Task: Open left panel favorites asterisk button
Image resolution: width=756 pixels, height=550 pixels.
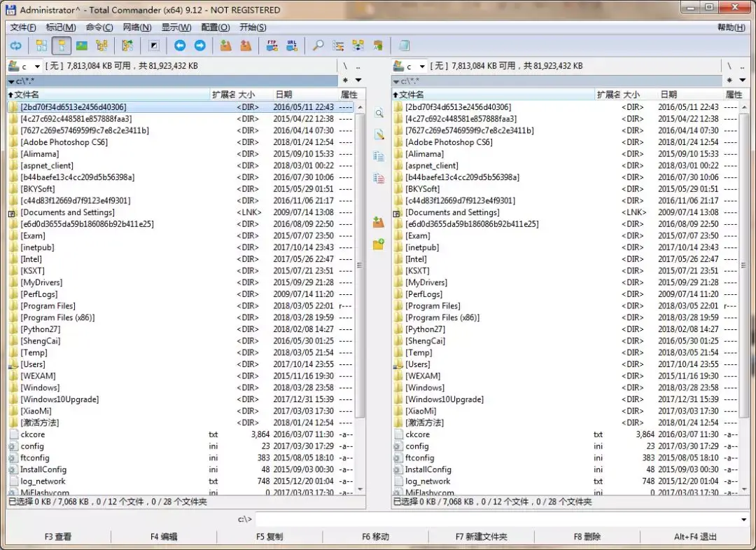Action: 345,80
